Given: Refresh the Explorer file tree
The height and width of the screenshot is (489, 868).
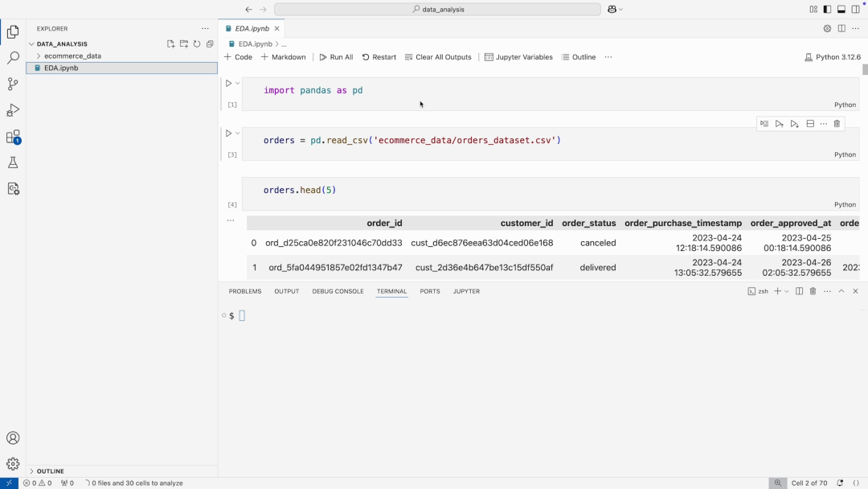Looking at the screenshot, I should point(197,44).
